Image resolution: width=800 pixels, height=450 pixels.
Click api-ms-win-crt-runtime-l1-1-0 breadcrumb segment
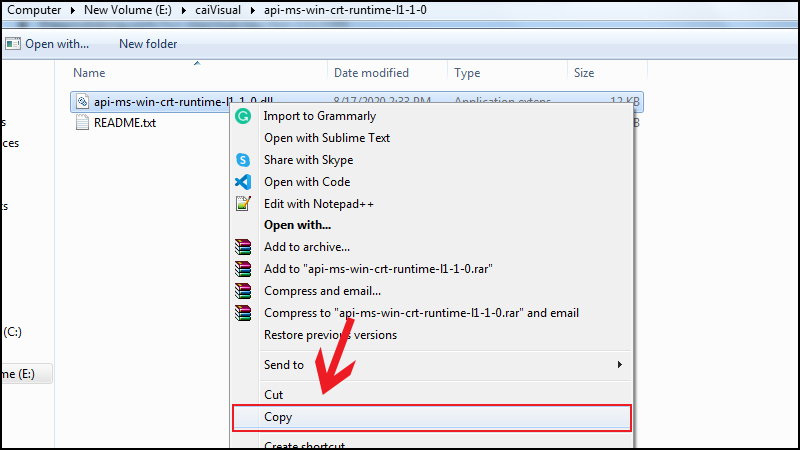point(345,10)
